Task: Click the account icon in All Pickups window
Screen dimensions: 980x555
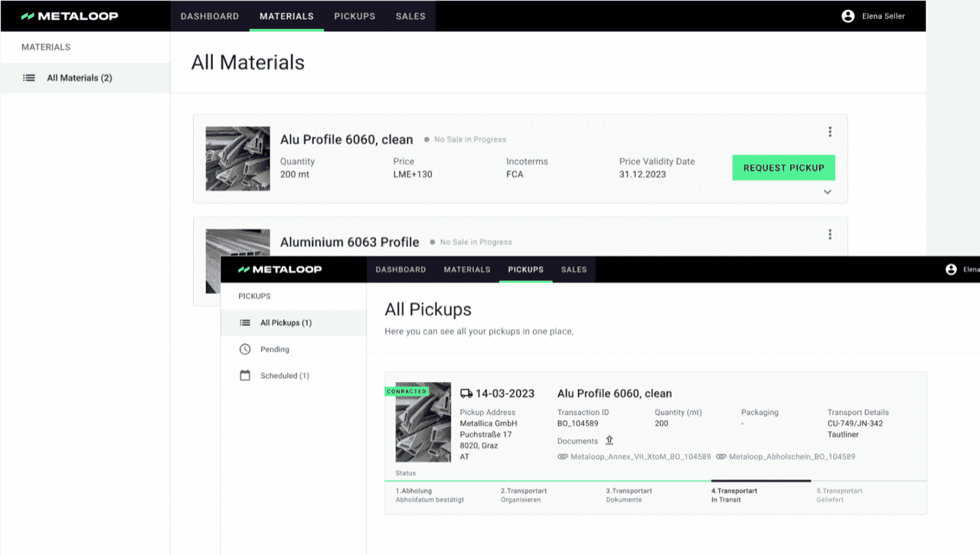Action: pyautogui.click(x=951, y=269)
